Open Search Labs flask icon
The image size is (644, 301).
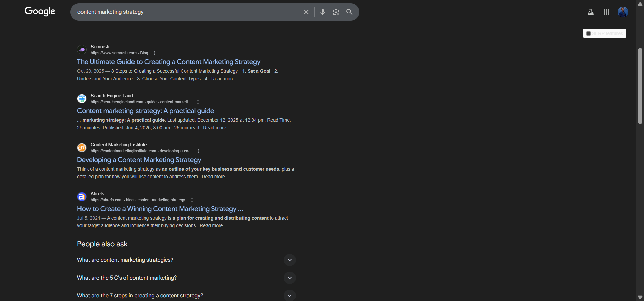591,12
